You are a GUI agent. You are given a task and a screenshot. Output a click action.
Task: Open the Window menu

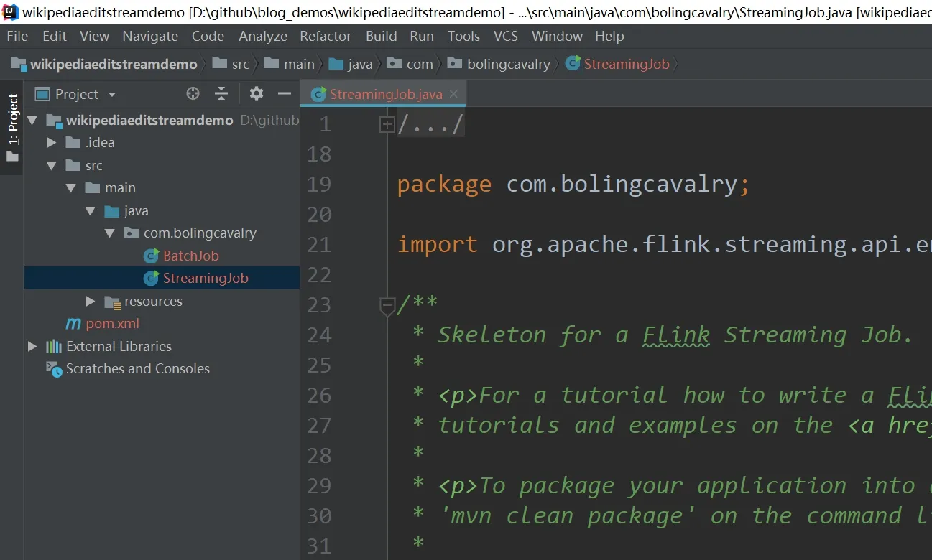(x=557, y=36)
